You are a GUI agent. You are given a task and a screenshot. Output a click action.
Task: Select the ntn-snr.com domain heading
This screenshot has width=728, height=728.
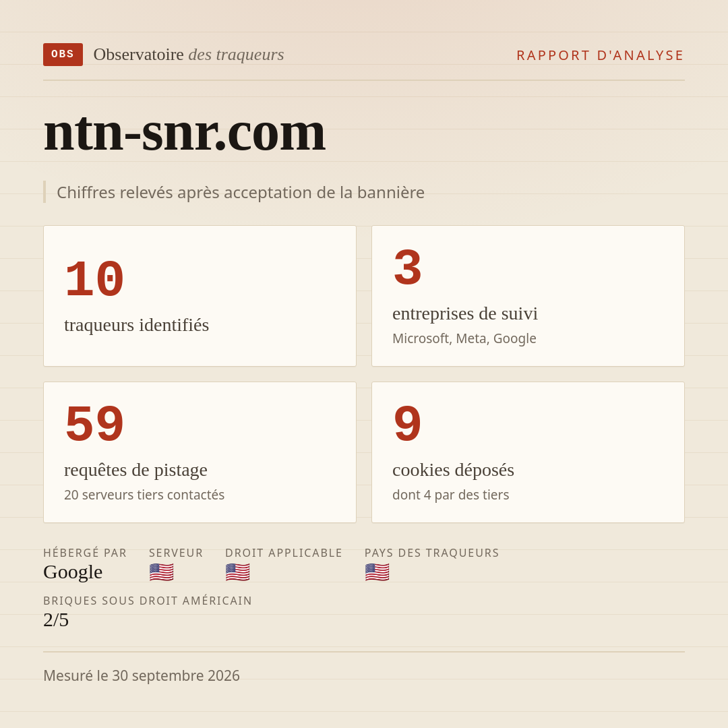tap(184, 133)
